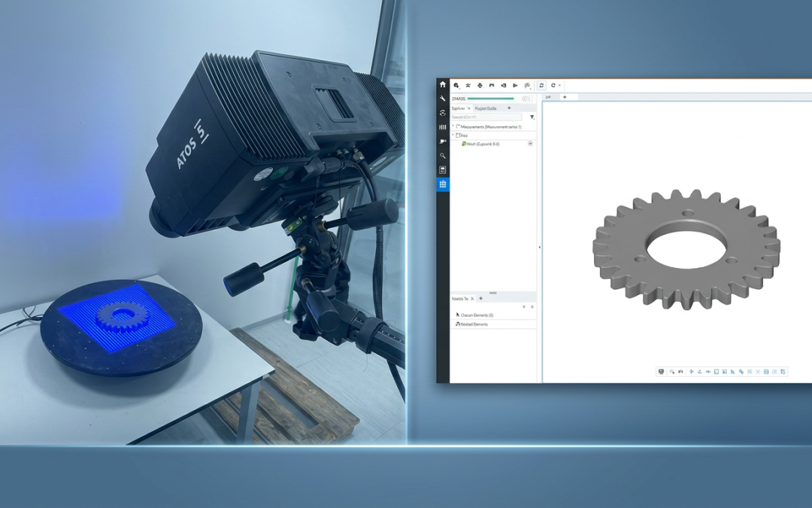The width and height of the screenshot is (812, 508).
Task: Add a new view tab with the plus
Action: tap(565, 97)
